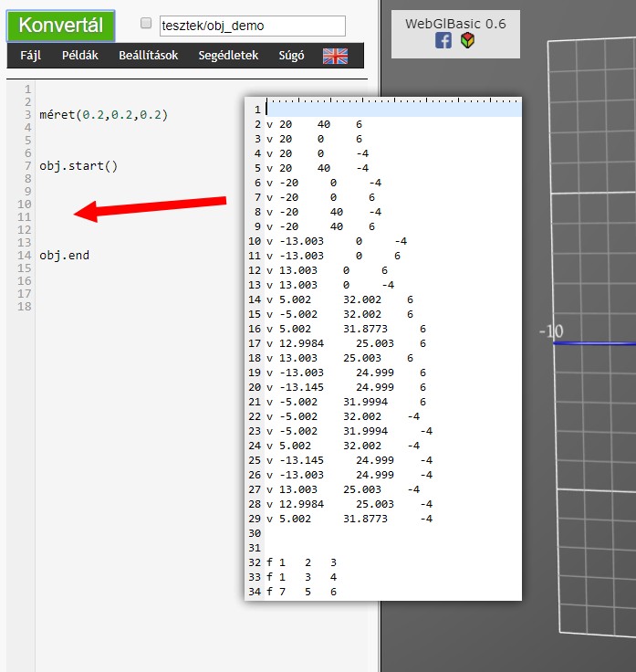
Task: Click the blue axis line in the viewport
Action: point(594,343)
